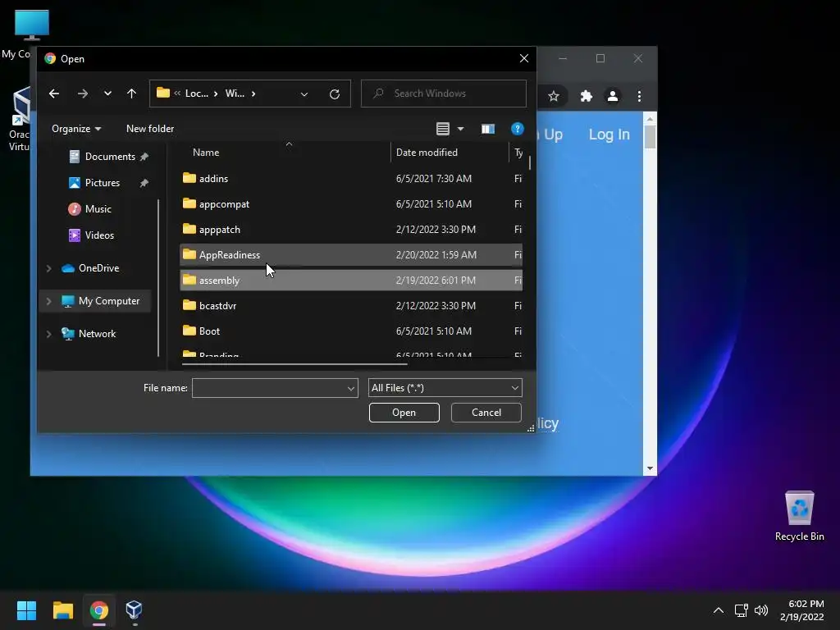Screen dimensions: 840x630
Task: Expand the address bar history dropdown
Action: (304, 94)
